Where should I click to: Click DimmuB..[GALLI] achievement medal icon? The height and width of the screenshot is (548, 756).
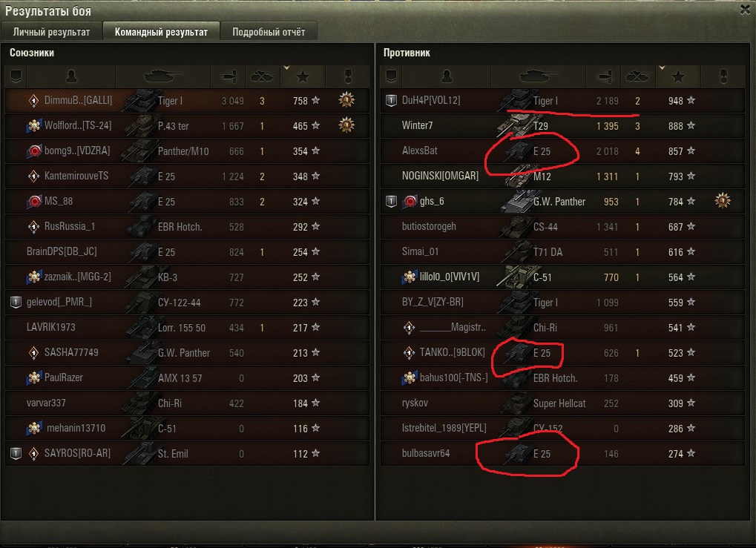click(346, 100)
